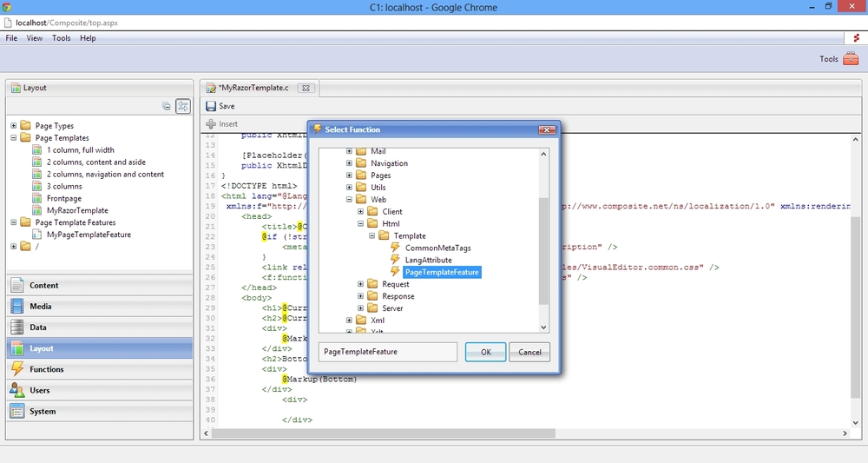The width and height of the screenshot is (868, 463).
Task: Click the collapse-all tree icon in Layout panel
Action: click(167, 106)
